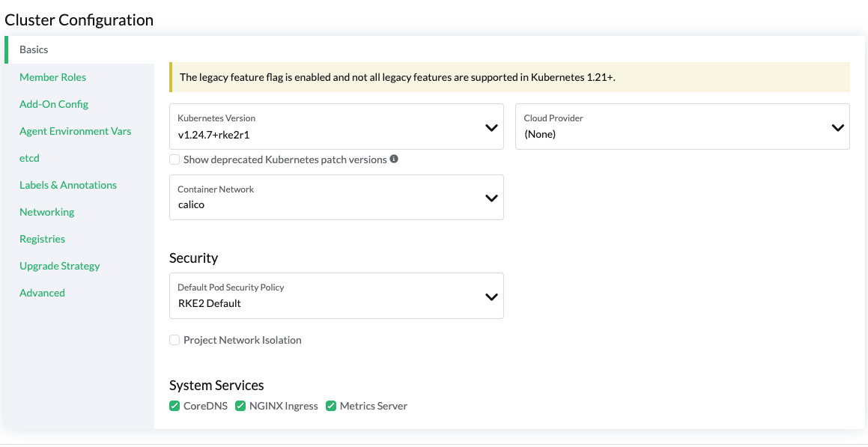This screenshot has height=447, width=868.
Task: Switch to the Networking section
Action: [46, 212]
